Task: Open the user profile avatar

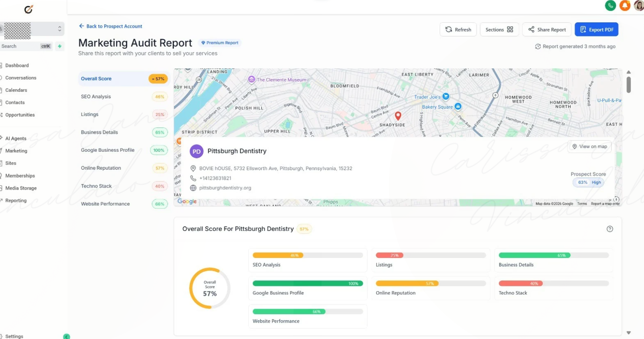Action: pyautogui.click(x=639, y=5)
